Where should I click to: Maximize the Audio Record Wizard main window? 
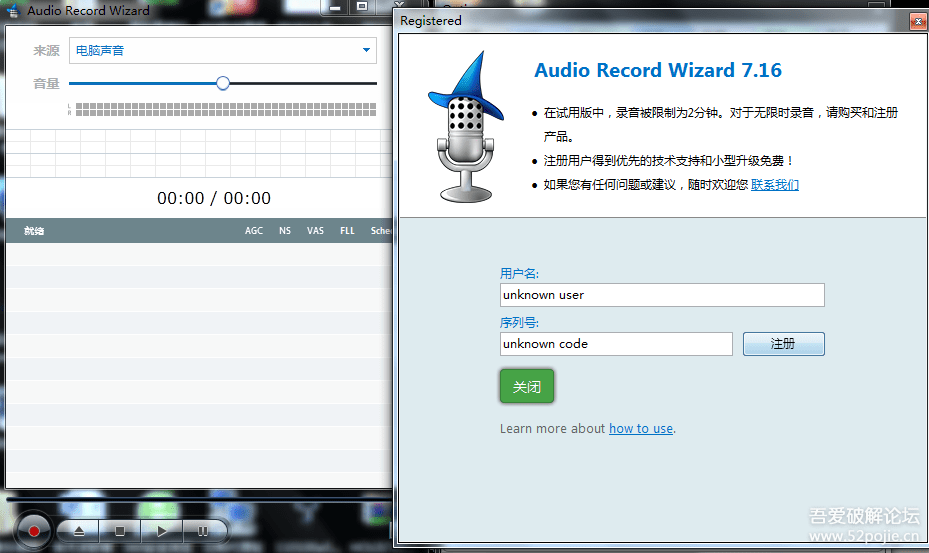coord(363,7)
